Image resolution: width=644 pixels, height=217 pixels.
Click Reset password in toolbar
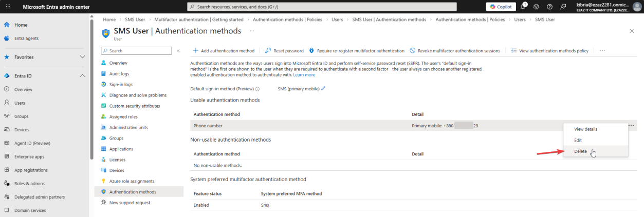(284, 51)
